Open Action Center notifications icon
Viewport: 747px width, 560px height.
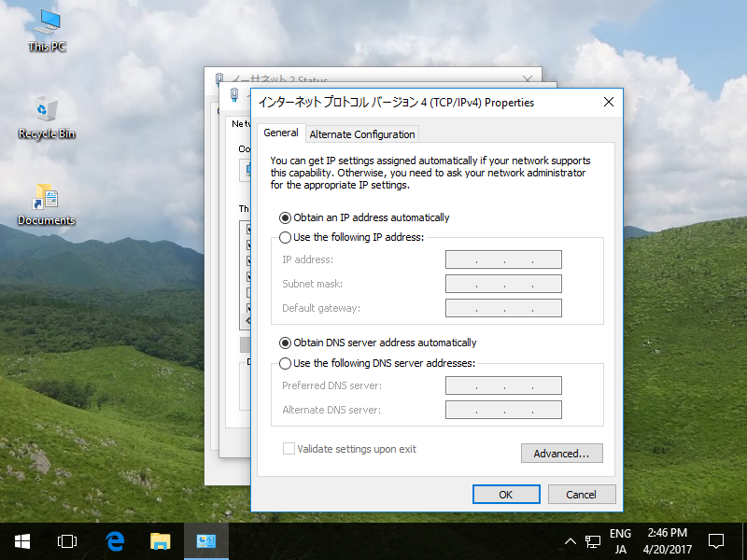(x=716, y=541)
